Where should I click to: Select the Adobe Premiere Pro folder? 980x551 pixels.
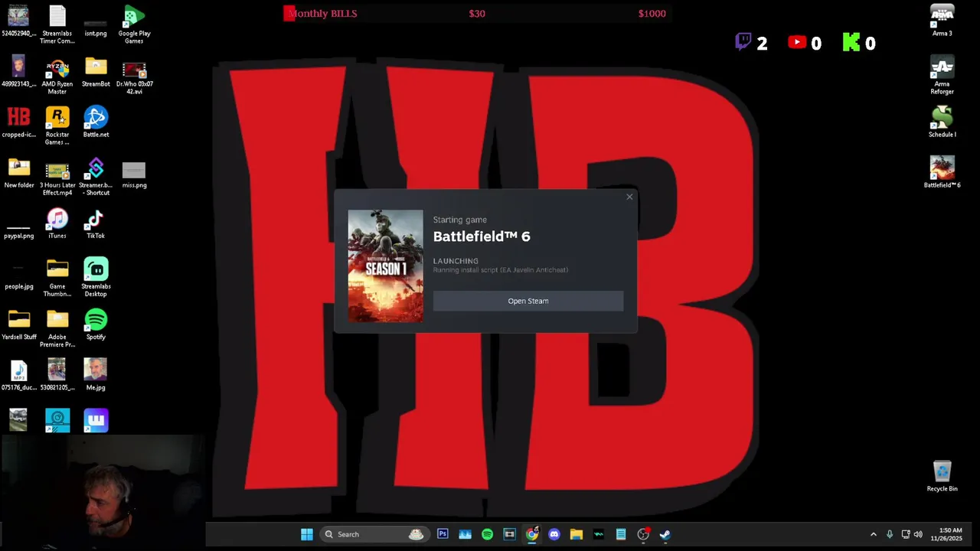[x=57, y=328]
